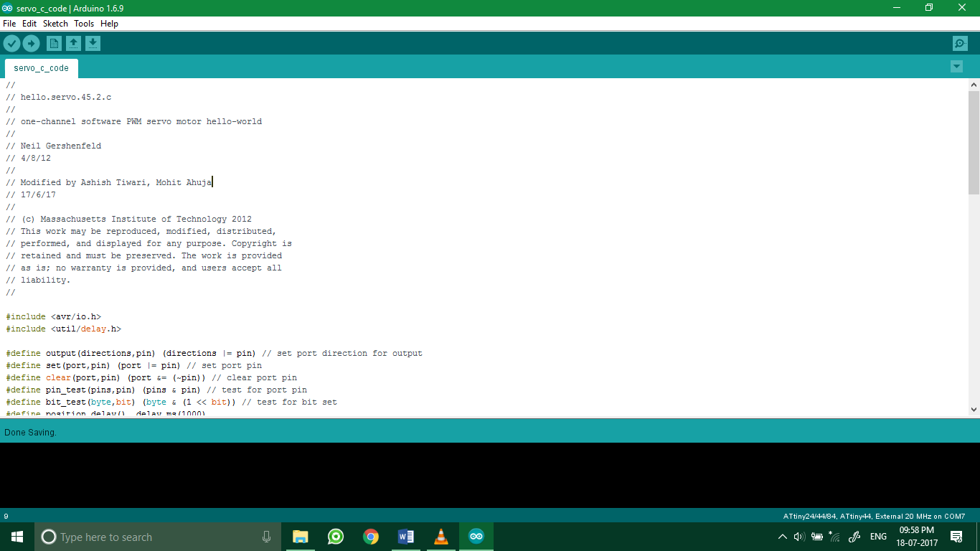
Task: Click the '#include <avr/io.h>' line
Action: (54, 316)
